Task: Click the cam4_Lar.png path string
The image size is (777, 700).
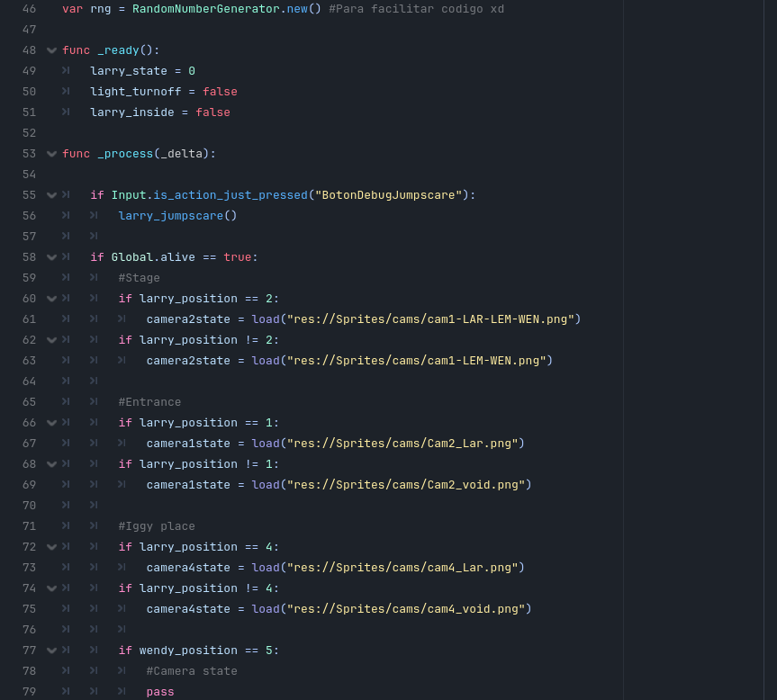Action: click(x=402, y=568)
